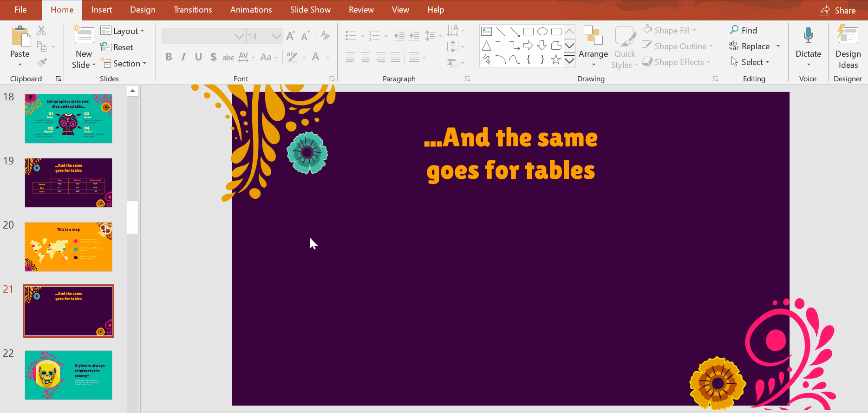Screen dimensions: 868x413
Task: Click Reset slide button
Action: 117,47
